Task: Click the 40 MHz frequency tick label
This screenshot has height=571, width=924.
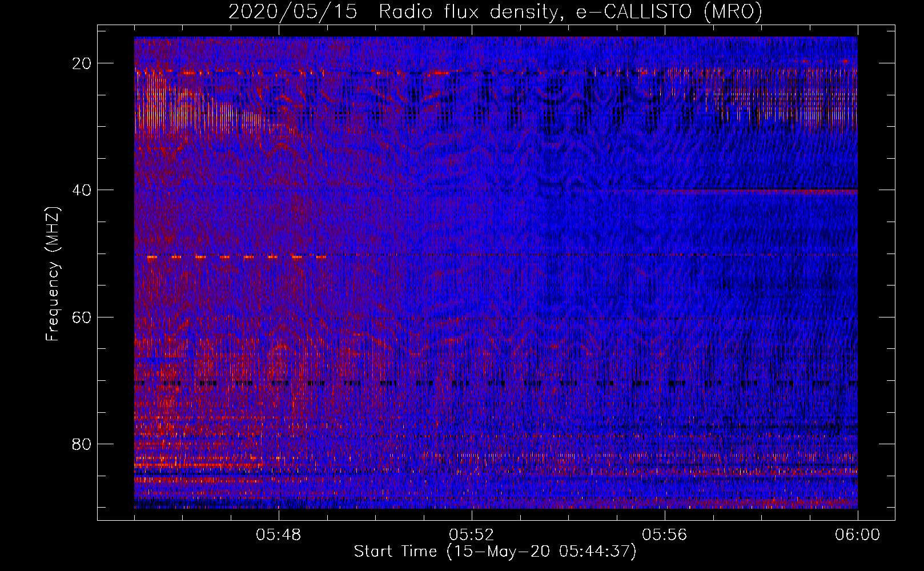Action: click(82, 190)
